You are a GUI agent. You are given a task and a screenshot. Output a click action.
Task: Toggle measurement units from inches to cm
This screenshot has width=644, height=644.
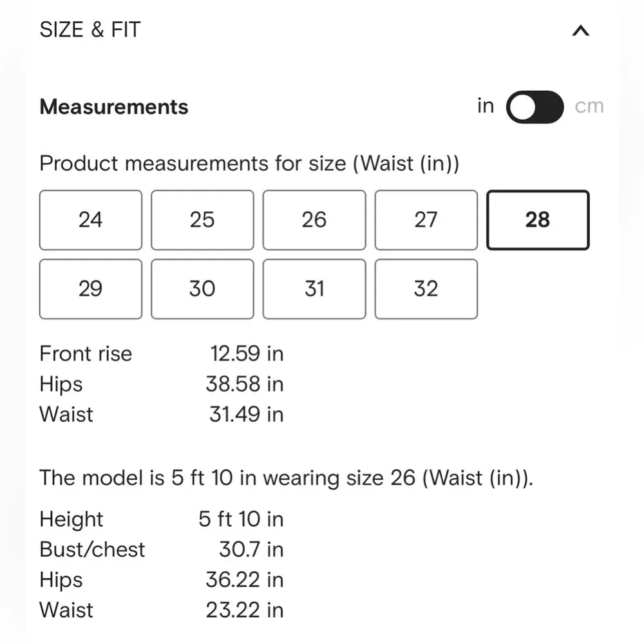pyautogui.click(x=535, y=107)
